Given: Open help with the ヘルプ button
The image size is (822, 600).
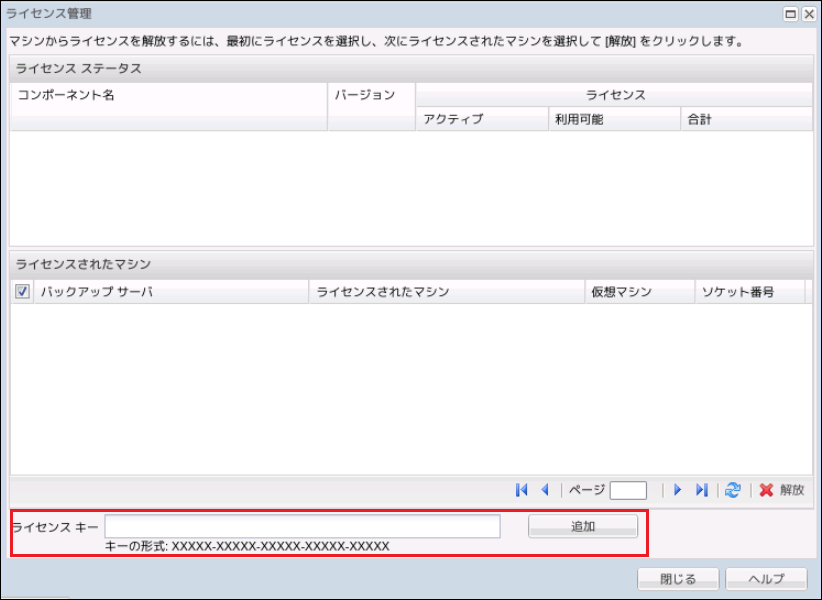Looking at the screenshot, I should pyautogui.click(x=766, y=579).
